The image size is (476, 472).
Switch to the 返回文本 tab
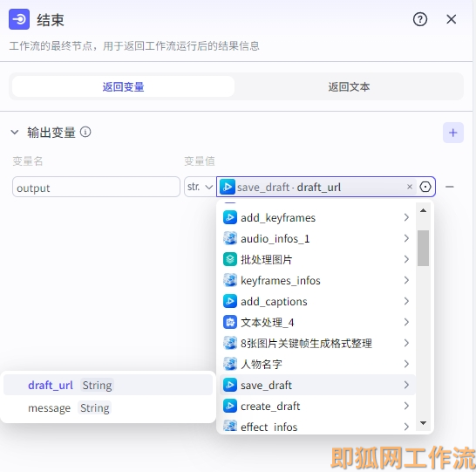point(349,87)
